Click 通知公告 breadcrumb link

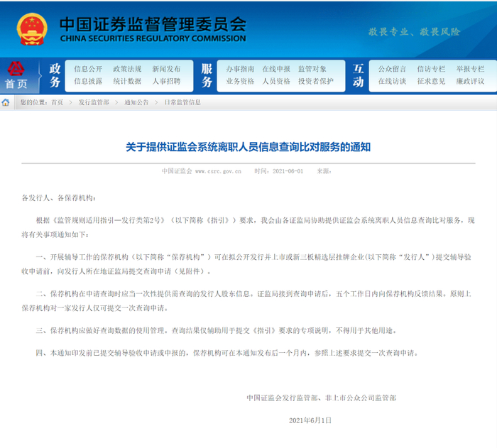(x=136, y=102)
